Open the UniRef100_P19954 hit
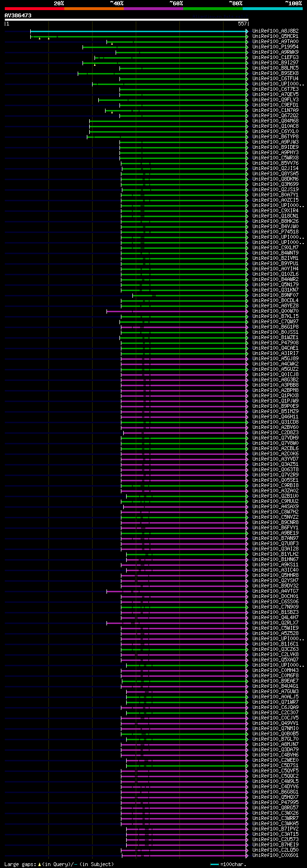The height and width of the screenshot is (868, 307). click(275, 47)
